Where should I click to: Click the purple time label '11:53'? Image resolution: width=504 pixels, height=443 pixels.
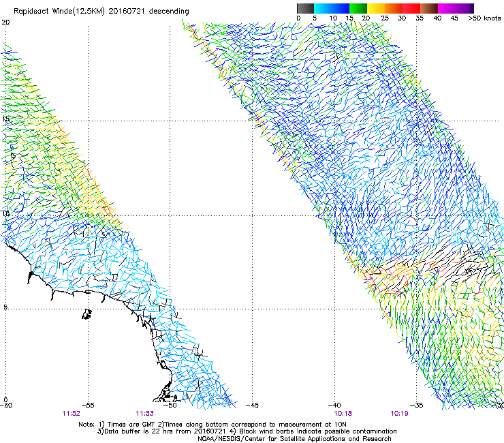pos(144,414)
